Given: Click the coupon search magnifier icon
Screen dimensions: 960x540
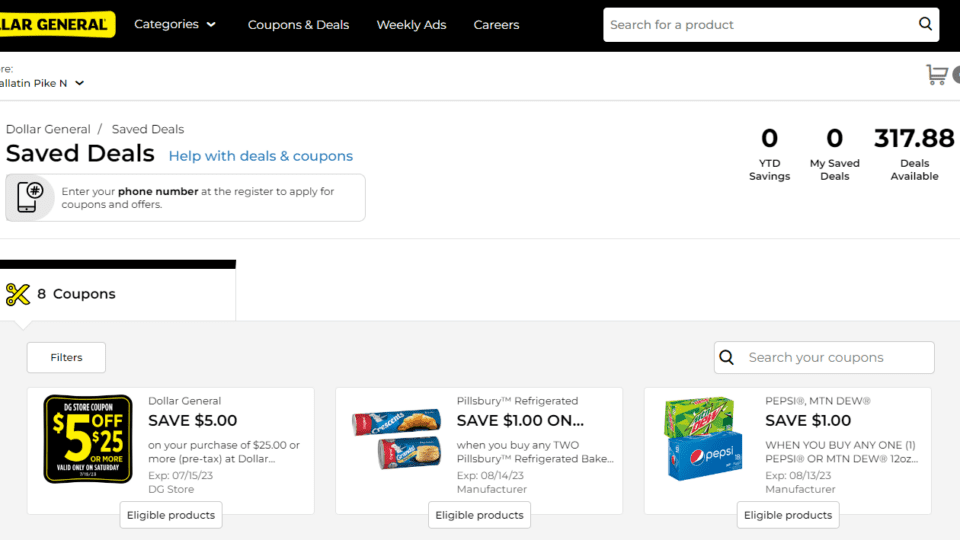Looking at the screenshot, I should [x=727, y=358].
